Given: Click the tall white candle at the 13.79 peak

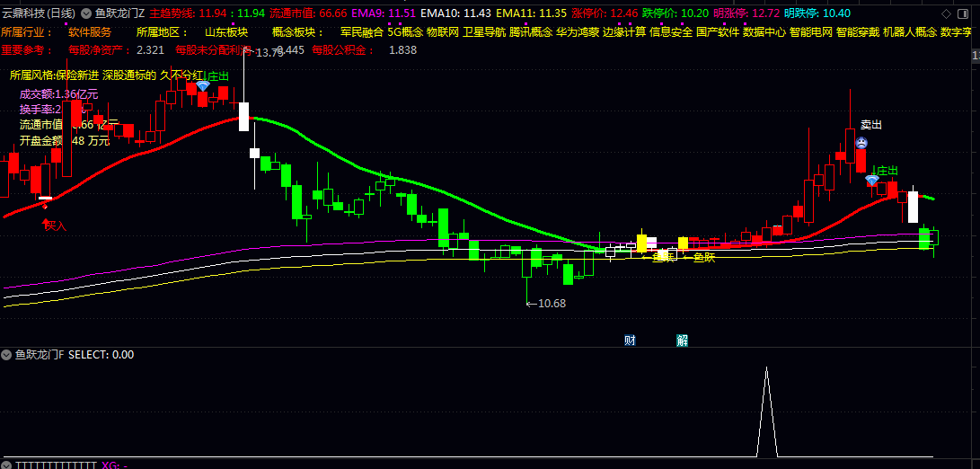Looking at the screenshot, I should [x=243, y=116].
